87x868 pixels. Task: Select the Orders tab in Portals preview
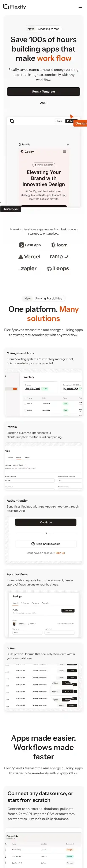[x=11, y=457]
